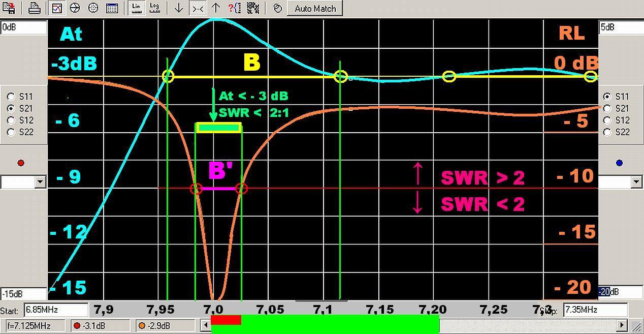Viewport: 644px width, 334px height.
Task: Click the down arrow toolbar icon
Action: (178, 8)
